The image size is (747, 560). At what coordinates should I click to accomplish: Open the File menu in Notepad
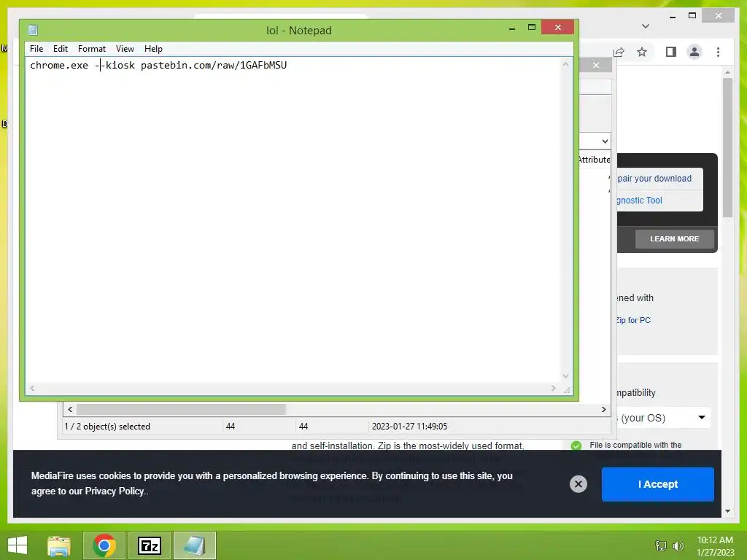coord(36,49)
